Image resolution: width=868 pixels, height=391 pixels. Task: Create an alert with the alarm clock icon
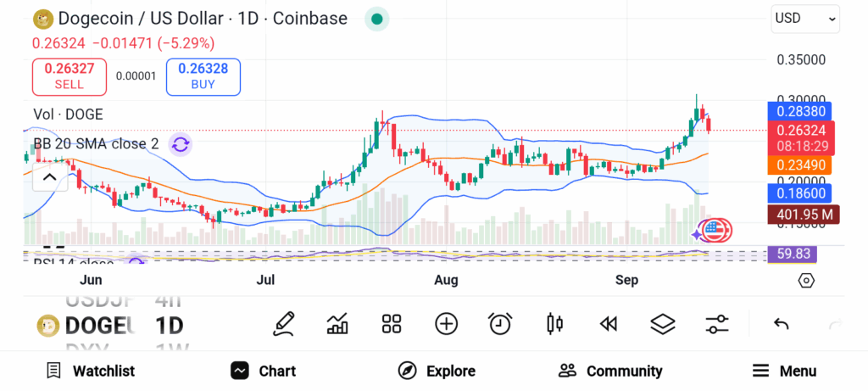(500, 323)
